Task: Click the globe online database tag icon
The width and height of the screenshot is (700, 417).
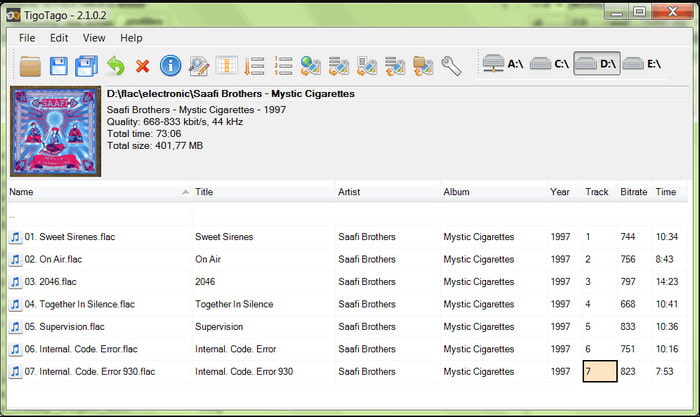Action: tap(311, 66)
